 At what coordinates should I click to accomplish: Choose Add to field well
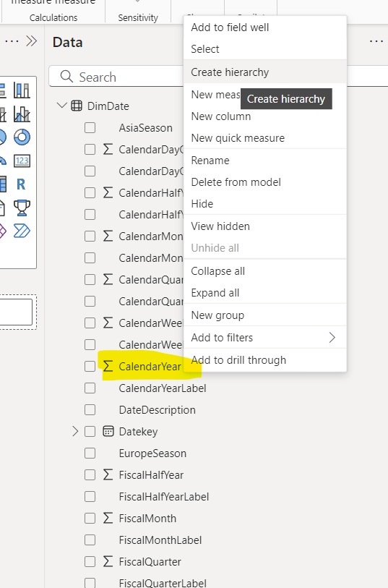(x=265, y=27)
